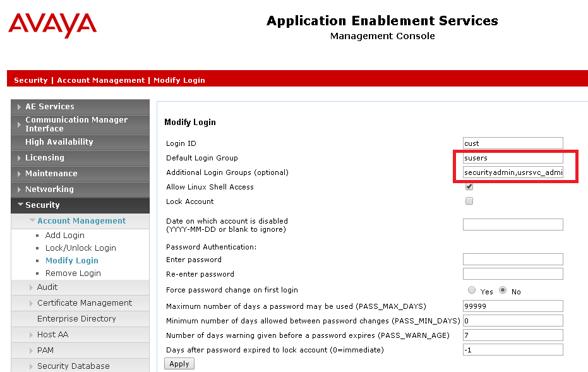Viewport: 588px width, 372px height.
Task: Expand Certificate Management arrow
Action: (x=31, y=303)
